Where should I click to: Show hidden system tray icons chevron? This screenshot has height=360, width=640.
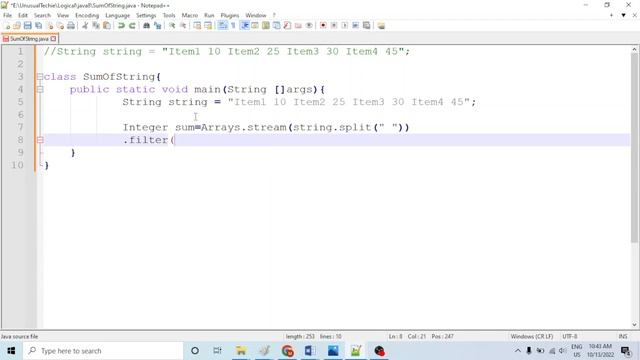[x=518, y=351]
